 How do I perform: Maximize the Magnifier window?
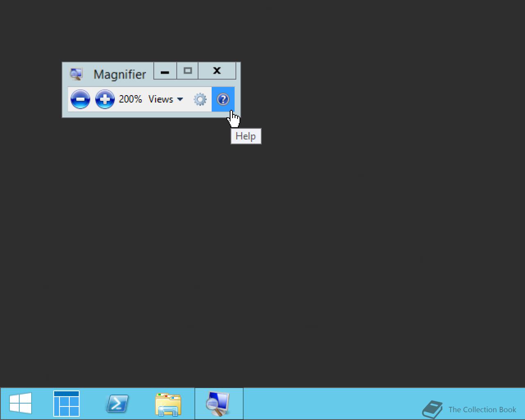coord(187,71)
